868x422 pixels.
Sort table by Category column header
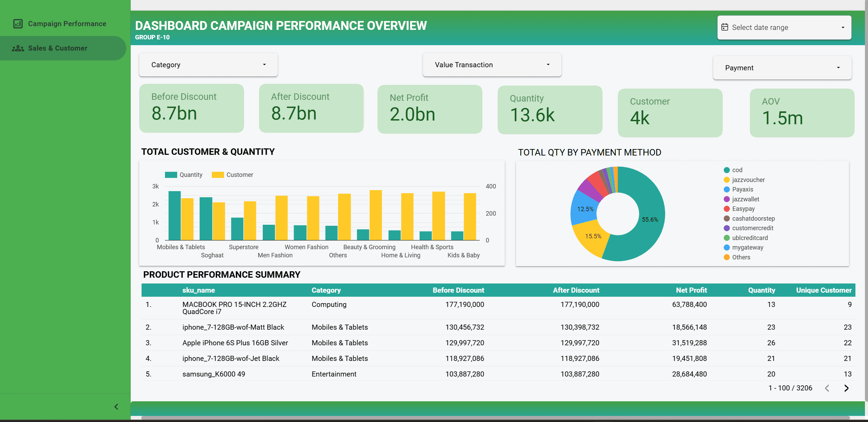[326, 290]
